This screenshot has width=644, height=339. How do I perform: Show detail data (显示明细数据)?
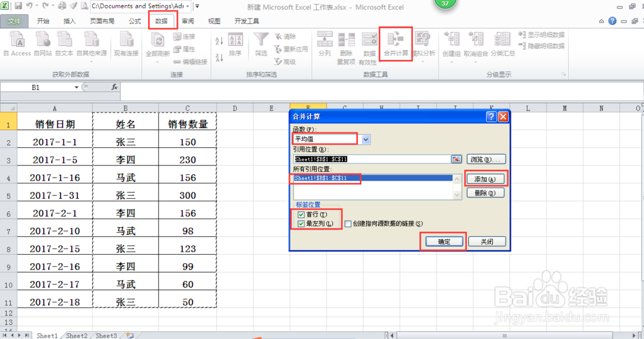pyautogui.click(x=542, y=35)
